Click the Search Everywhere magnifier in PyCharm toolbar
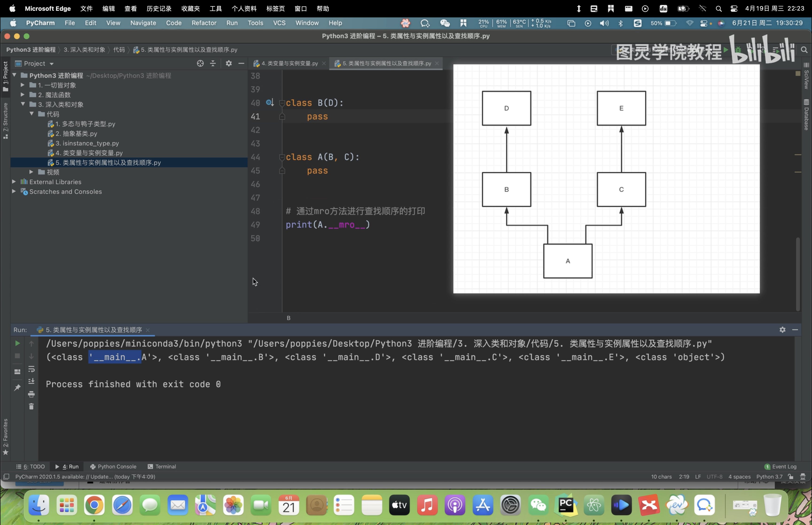The image size is (812, 525). [x=804, y=50]
